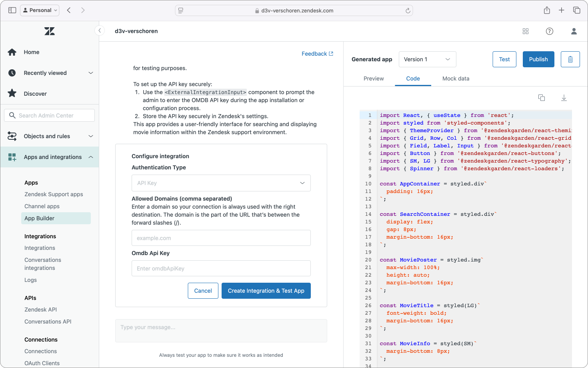Show the Safari tab overview icon
The image size is (588, 368).
pyautogui.click(x=577, y=10)
